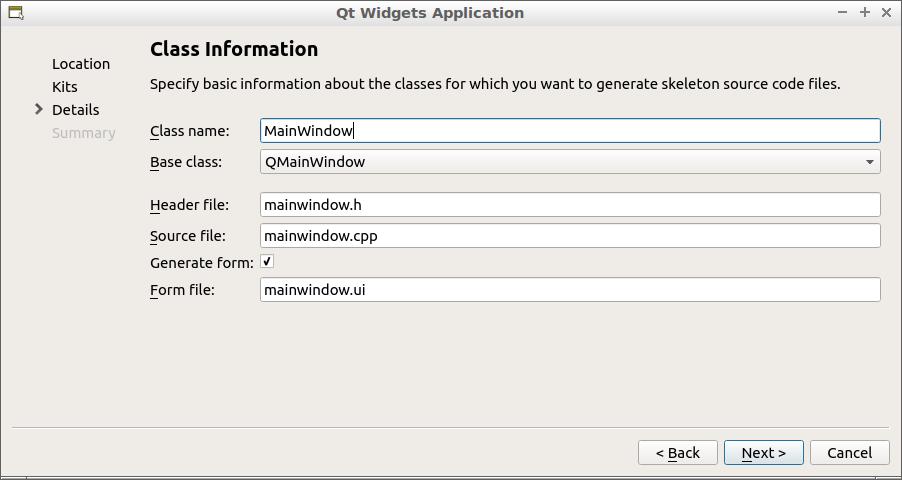The image size is (902, 480).
Task: Select the Details step in sidebar
Action: click(75, 110)
